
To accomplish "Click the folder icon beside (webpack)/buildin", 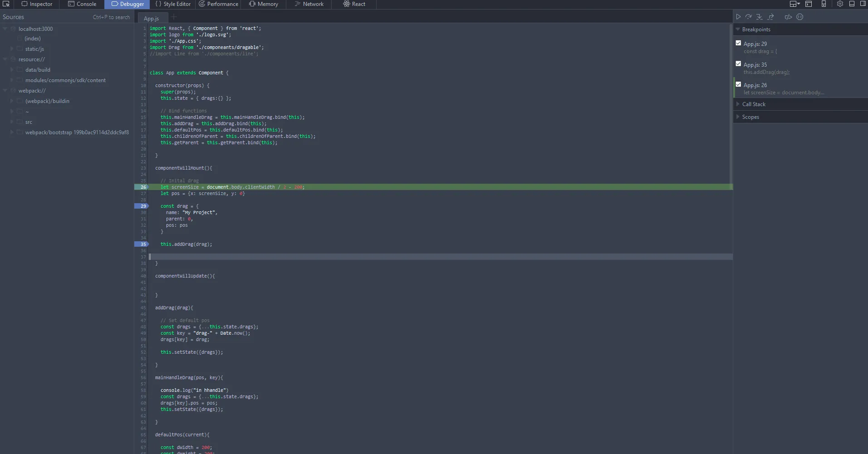I will pyautogui.click(x=20, y=101).
